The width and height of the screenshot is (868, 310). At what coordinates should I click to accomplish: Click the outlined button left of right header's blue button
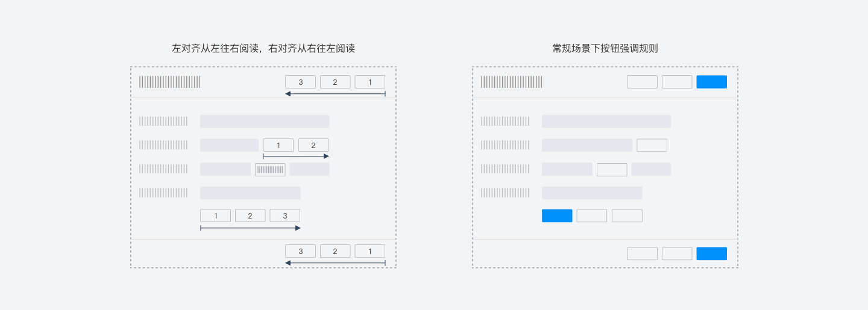[x=677, y=82]
